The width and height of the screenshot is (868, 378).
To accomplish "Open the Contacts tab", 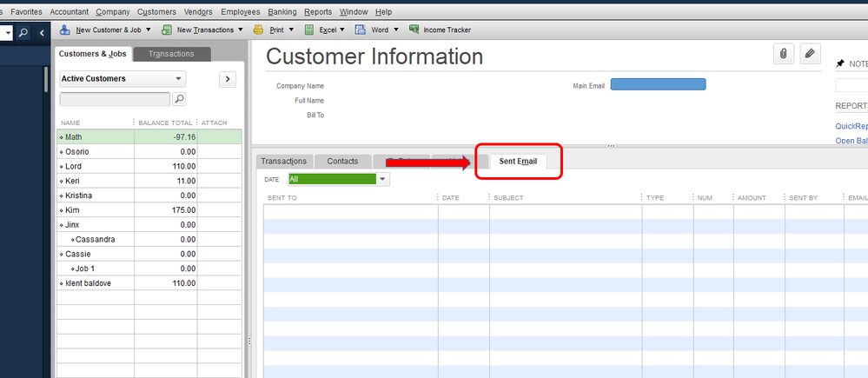I will coord(342,161).
